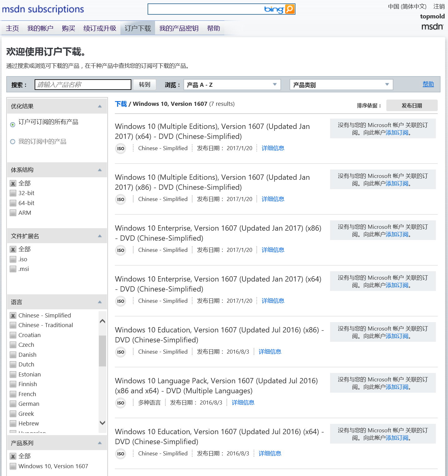
Task: Open the 购买 tab
Action: click(68, 28)
